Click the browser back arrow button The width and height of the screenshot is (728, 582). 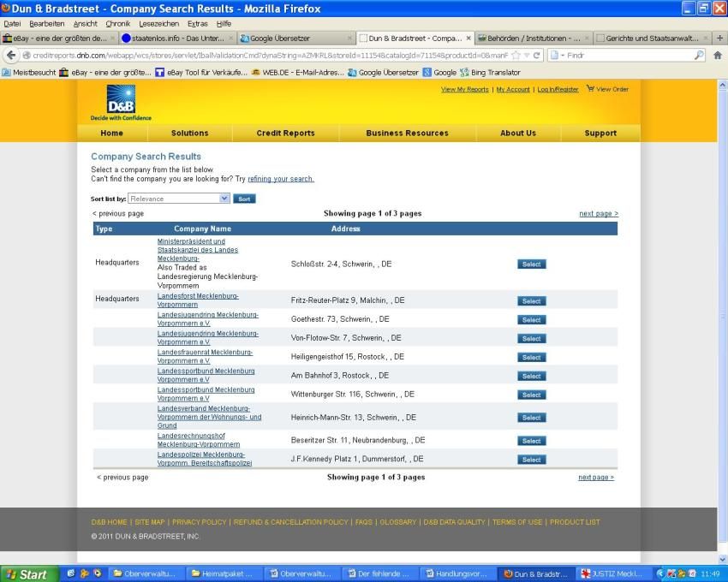click(10, 55)
